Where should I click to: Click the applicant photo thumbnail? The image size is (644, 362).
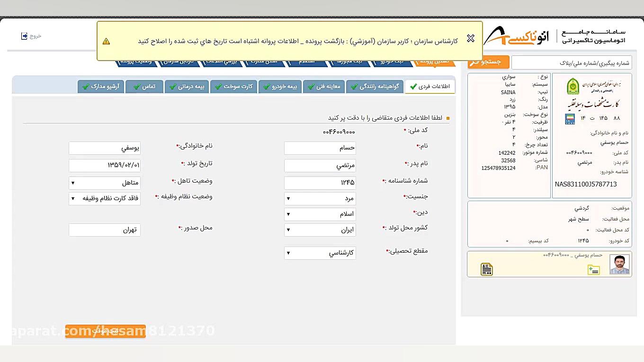(x=619, y=264)
